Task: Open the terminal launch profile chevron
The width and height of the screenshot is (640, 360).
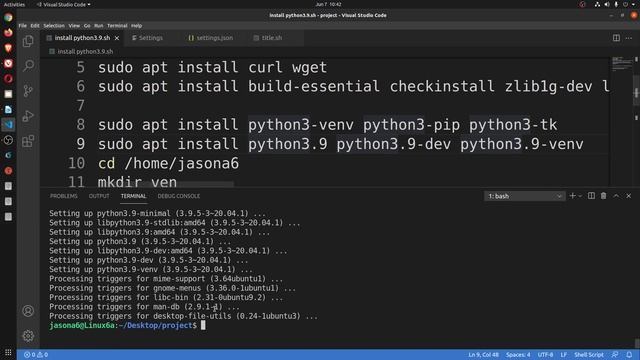Action: click(580, 196)
